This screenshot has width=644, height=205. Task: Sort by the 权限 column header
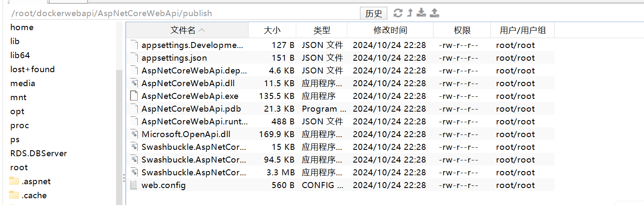[x=462, y=30]
